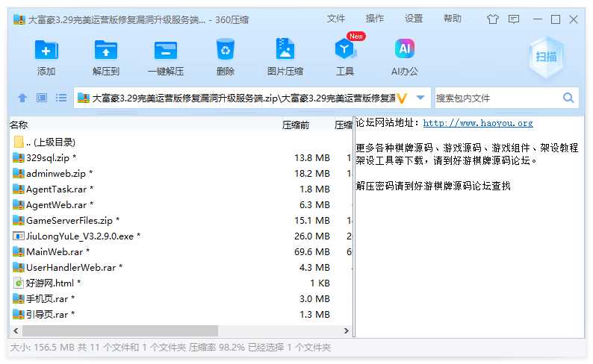
Task: Open the feedback message icon in title bar
Action: [x=514, y=19]
